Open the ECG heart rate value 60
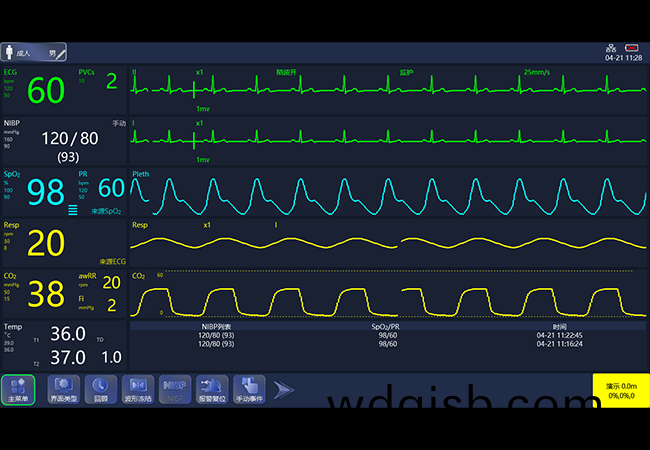This screenshot has width=650, height=450. click(46, 90)
